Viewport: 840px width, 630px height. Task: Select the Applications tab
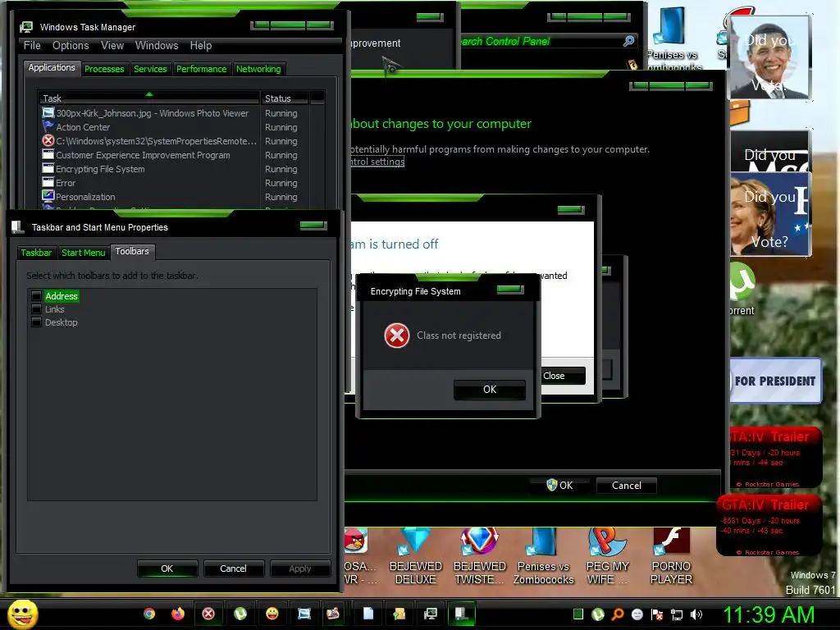pos(52,67)
